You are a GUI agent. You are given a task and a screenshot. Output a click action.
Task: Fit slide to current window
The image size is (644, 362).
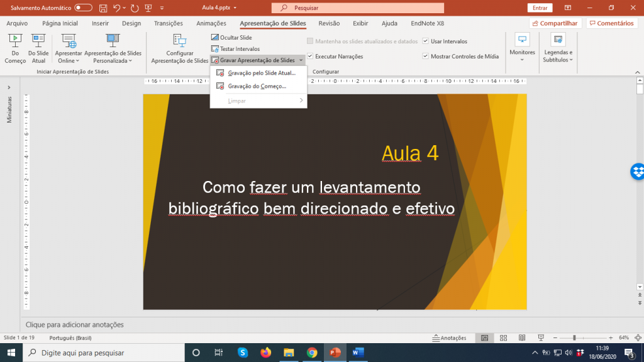638,337
